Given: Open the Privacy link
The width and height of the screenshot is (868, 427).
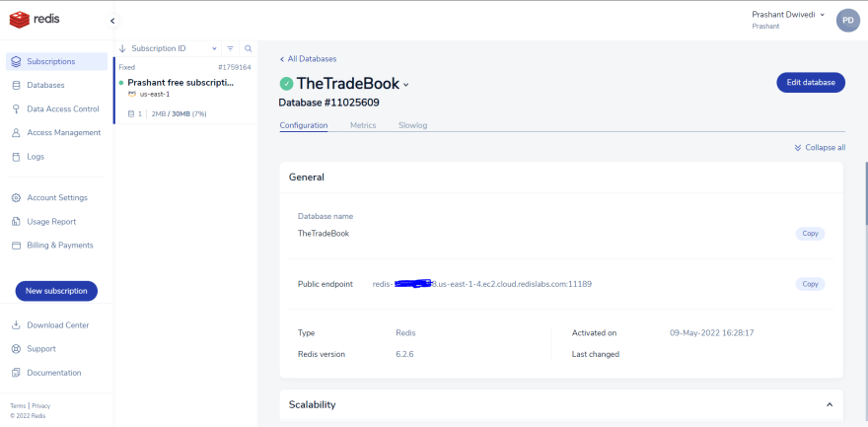Looking at the screenshot, I should coord(41,405).
